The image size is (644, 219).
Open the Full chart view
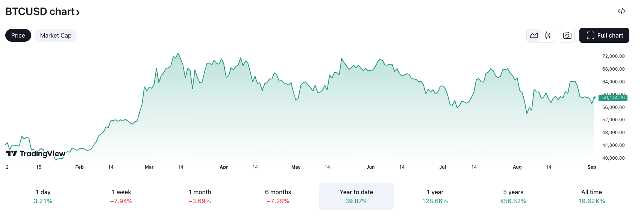coord(604,35)
